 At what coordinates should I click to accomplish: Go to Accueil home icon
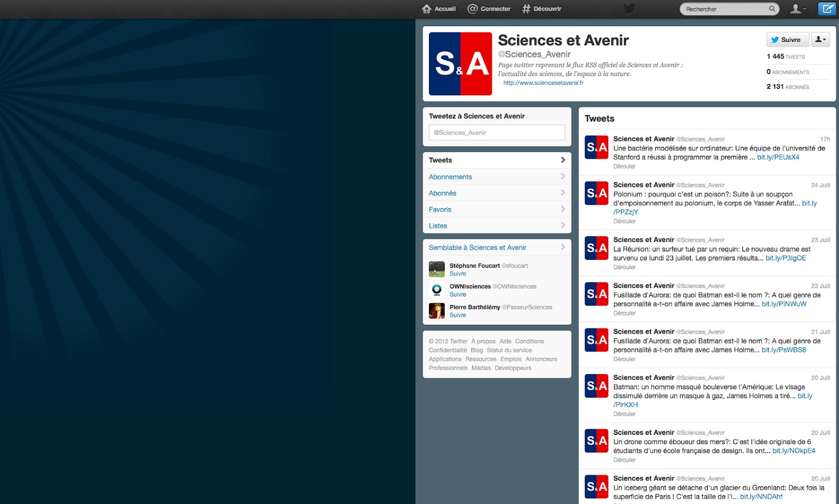click(x=427, y=8)
